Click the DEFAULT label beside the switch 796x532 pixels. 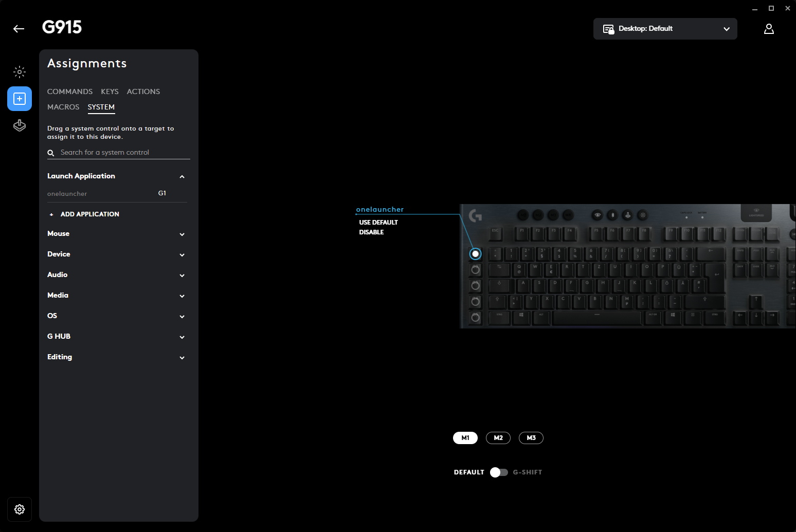click(469, 472)
